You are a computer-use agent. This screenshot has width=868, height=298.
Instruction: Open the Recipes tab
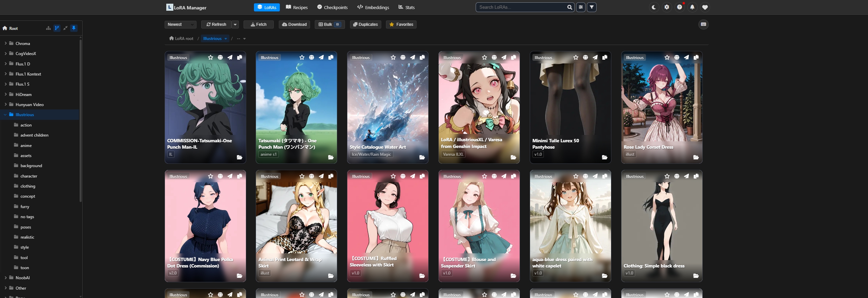297,7
